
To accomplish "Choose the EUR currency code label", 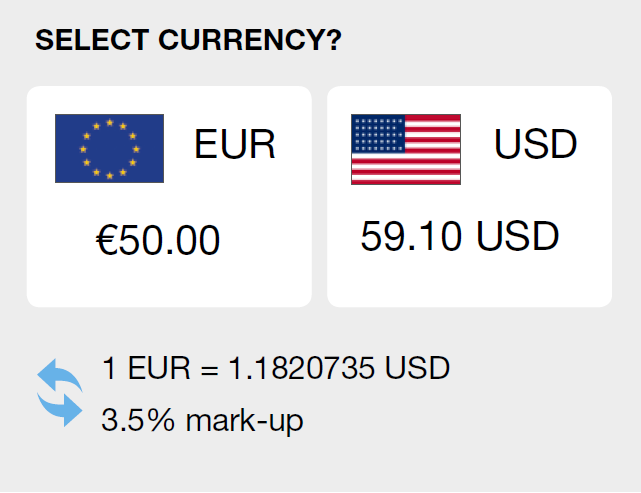I will (x=234, y=146).
